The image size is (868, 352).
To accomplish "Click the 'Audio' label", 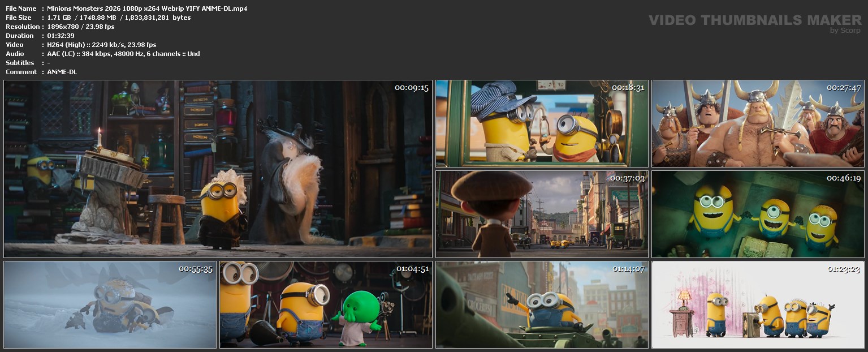I will [x=15, y=54].
